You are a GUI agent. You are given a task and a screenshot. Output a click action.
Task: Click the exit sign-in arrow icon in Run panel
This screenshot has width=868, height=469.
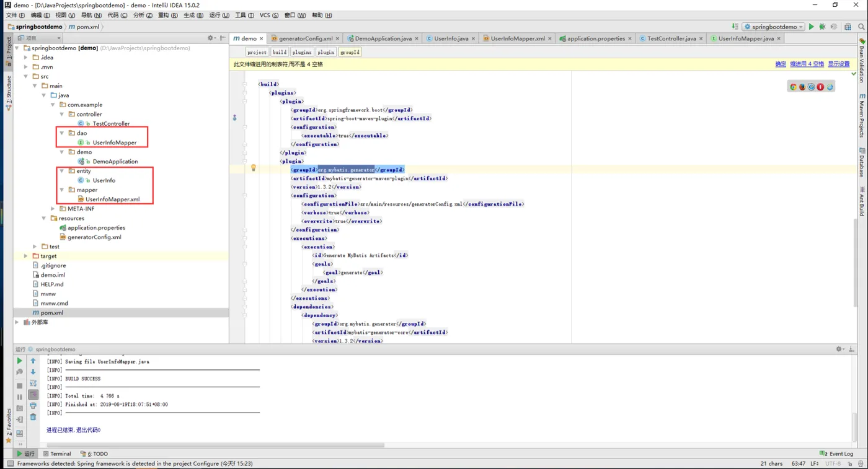click(19, 420)
